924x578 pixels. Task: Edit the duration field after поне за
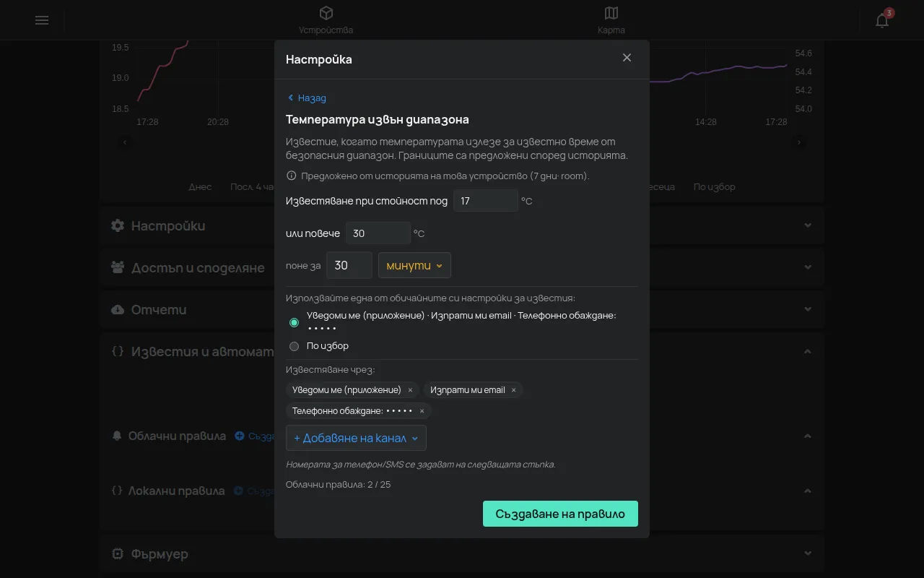point(349,265)
